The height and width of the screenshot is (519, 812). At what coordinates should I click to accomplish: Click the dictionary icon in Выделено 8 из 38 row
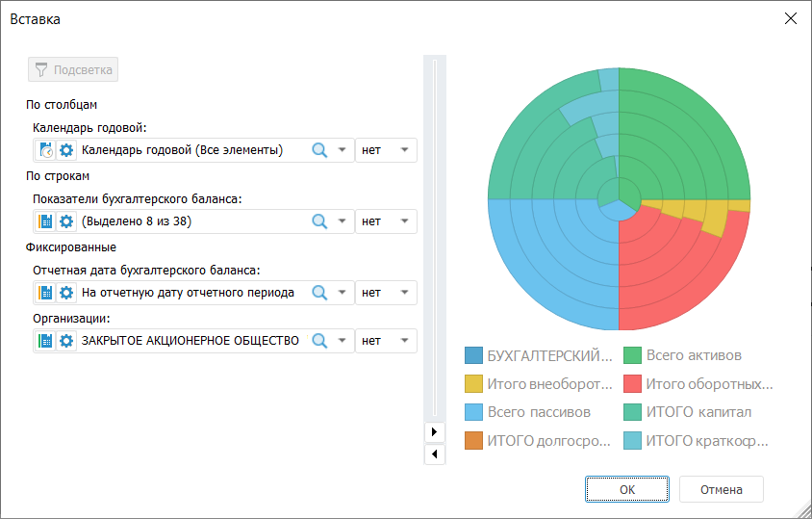coord(46,221)
